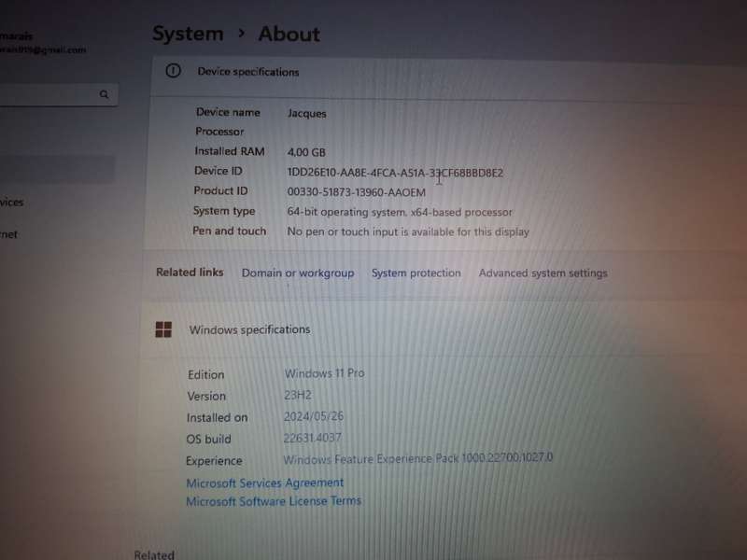Select the Device ID value 1DD26E10-AA8E-4FCA
This screenshot has width=747, height=560.
(x=395, y=173)
